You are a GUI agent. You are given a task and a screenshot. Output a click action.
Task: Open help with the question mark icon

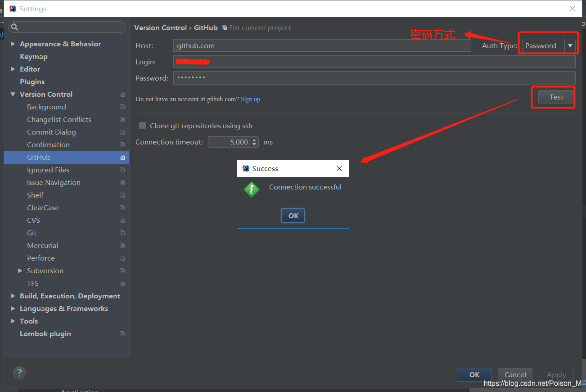(x=19, y=373)
